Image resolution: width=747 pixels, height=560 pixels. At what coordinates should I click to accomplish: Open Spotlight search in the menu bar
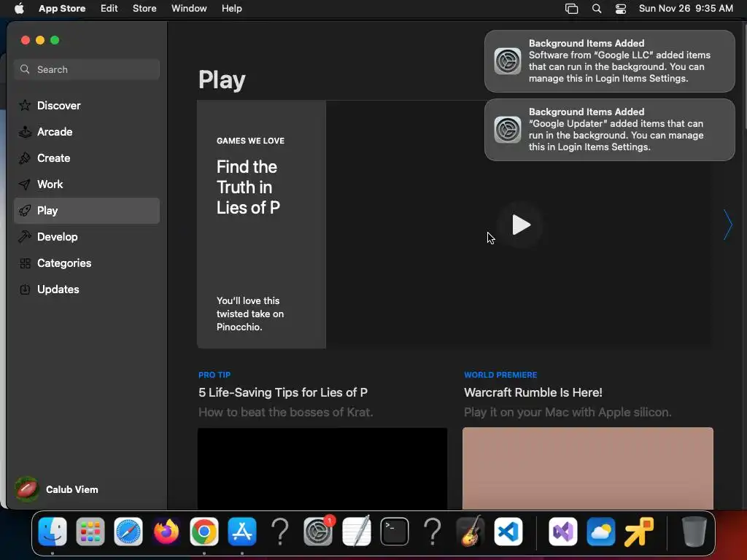pyautogui.click(x=597, y=9)
